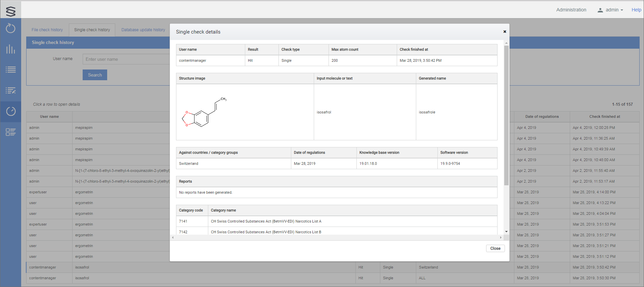Open the Administration menu item
Image resolution: width=644 pixels, height=287 pixels.
(x=571, y=10)
